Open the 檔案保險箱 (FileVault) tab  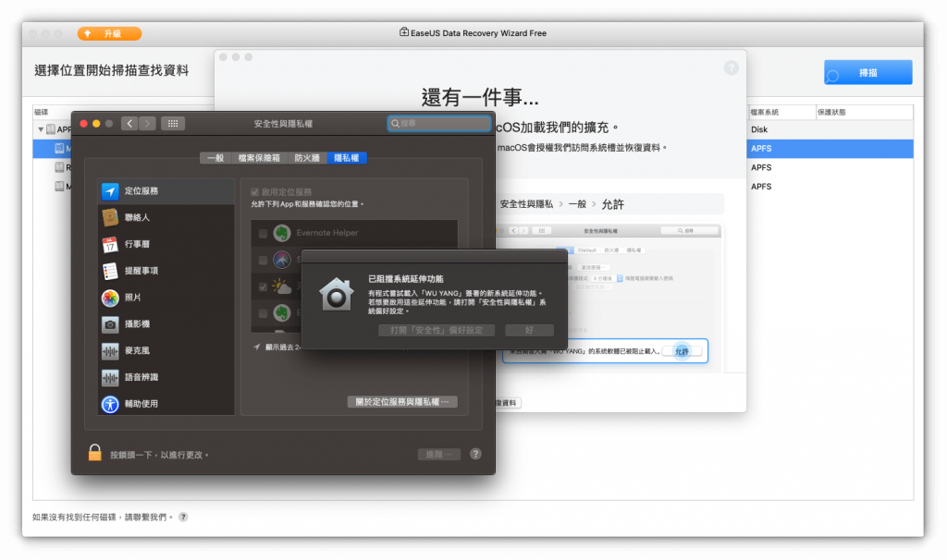[x=258, y=158]
